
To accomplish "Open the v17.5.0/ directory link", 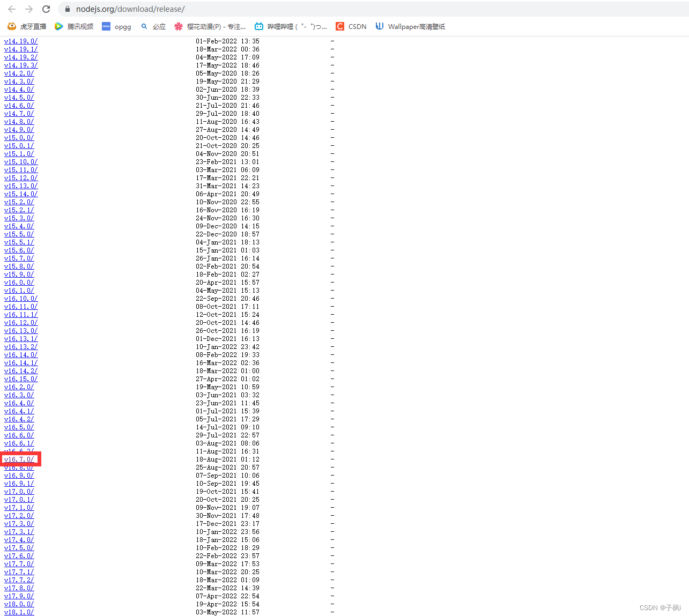I will [19, 548].
